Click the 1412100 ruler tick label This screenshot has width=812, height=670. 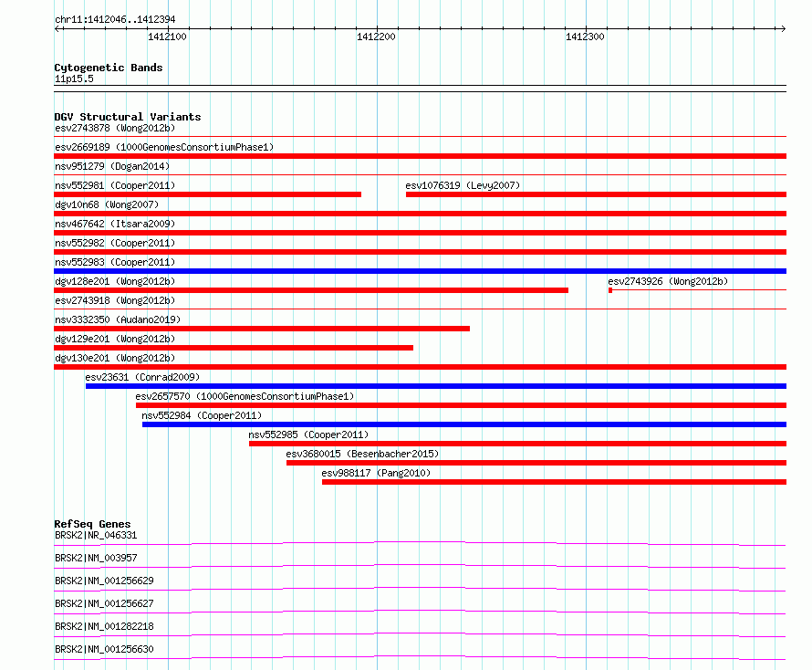click(x=167, y=37)
